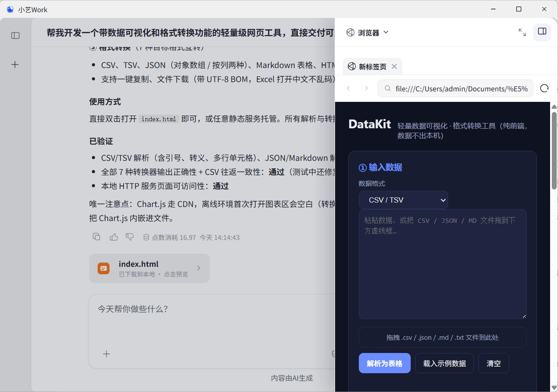Click the 点数消耗 stack icon
Screen dimensions: 558x392
(x=146, y=237)
